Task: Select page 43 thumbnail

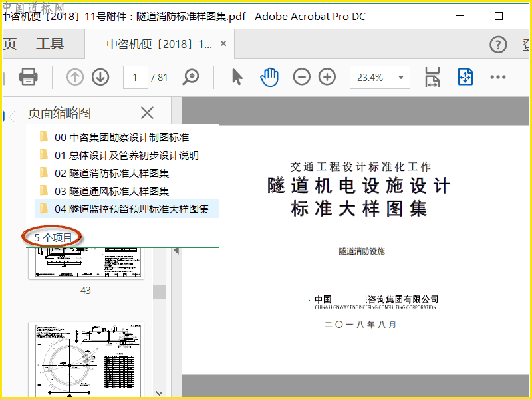Action: pos(86,263)
